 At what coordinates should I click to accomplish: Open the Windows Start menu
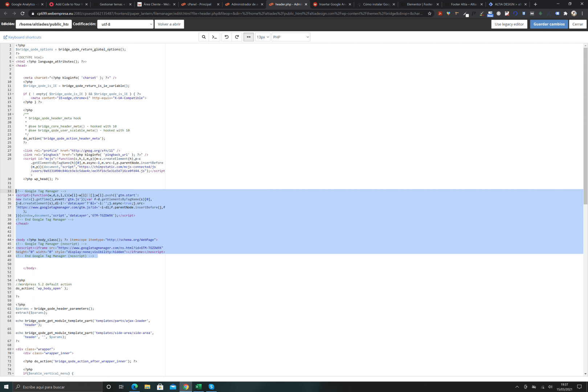pos(6,387)
